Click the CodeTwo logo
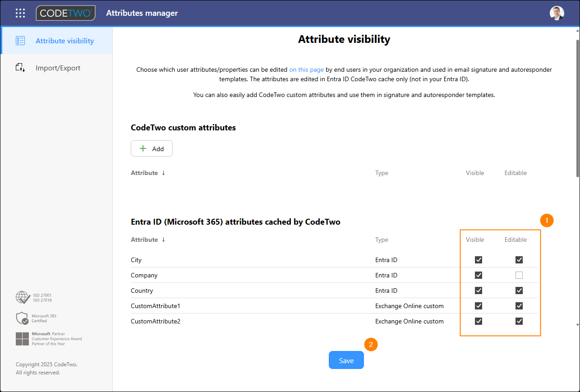Image resolution: width=580 pixels, height=392 pixels. pos(66,13)
